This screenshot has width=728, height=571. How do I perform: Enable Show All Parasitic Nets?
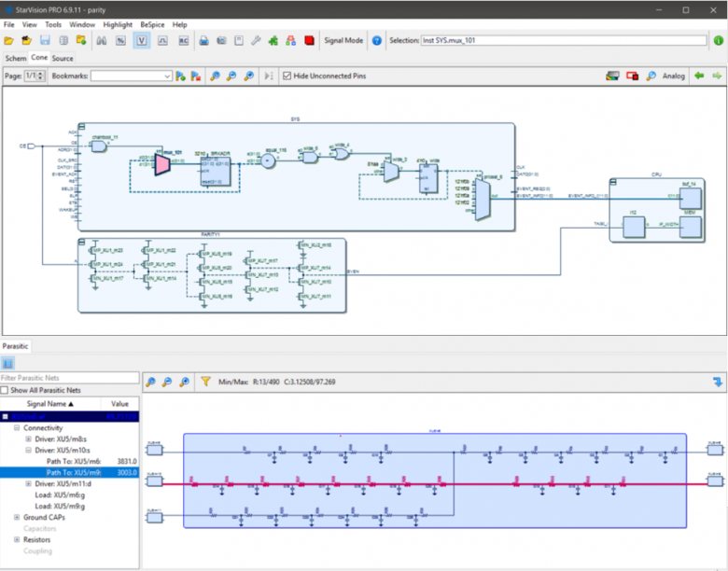click(x=5, y=390)
